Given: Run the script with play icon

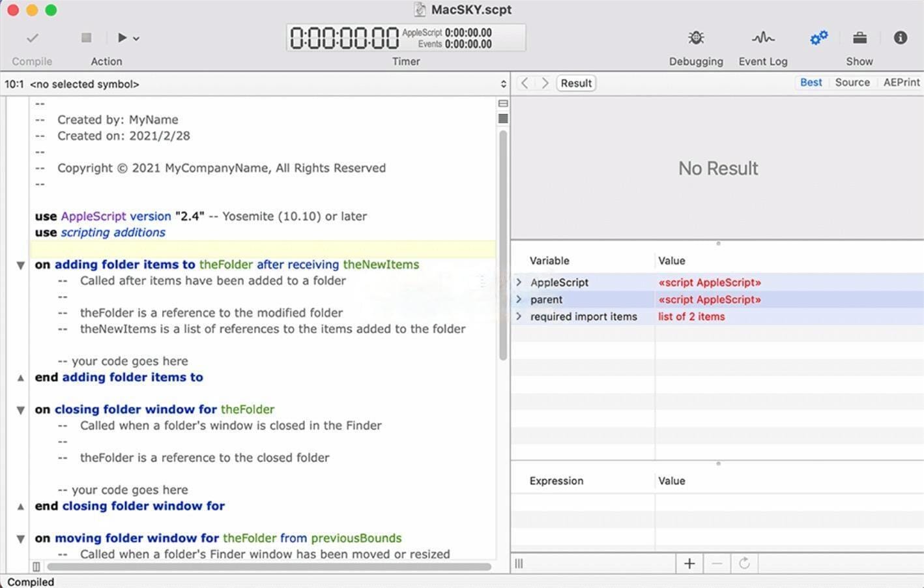Looking at the screenshot, I should pyautogui.click(x=122, y=38).
